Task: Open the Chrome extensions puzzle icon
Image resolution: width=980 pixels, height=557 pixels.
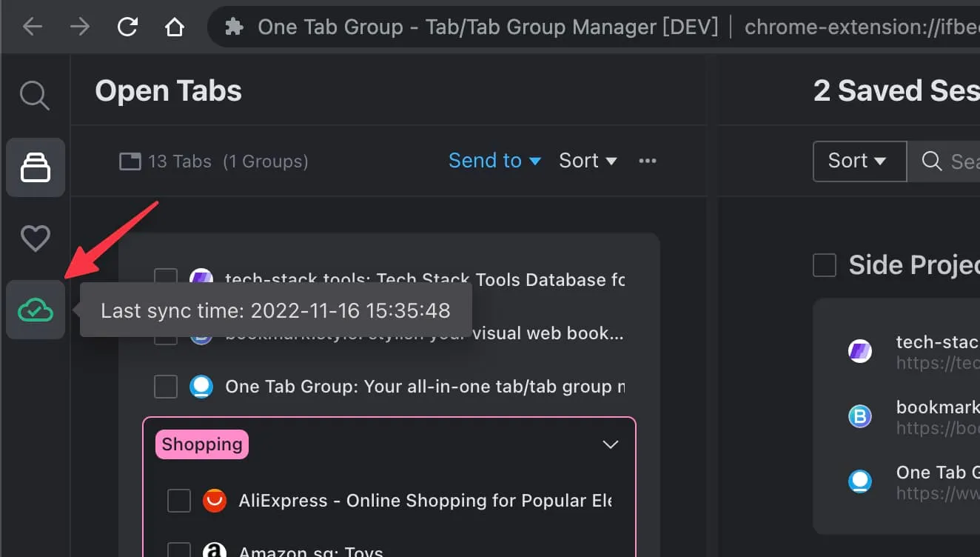Action: coord(234,26)
